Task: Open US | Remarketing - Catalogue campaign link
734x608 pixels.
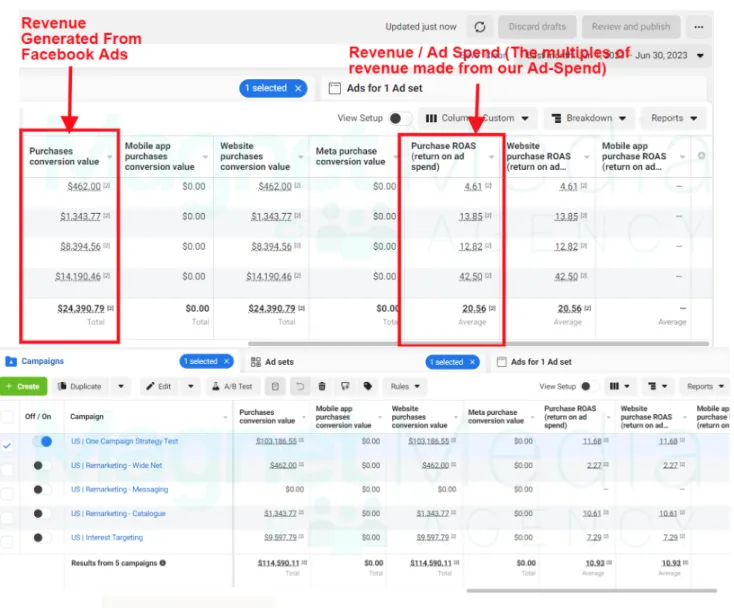Action: click(x=118, y=513)
